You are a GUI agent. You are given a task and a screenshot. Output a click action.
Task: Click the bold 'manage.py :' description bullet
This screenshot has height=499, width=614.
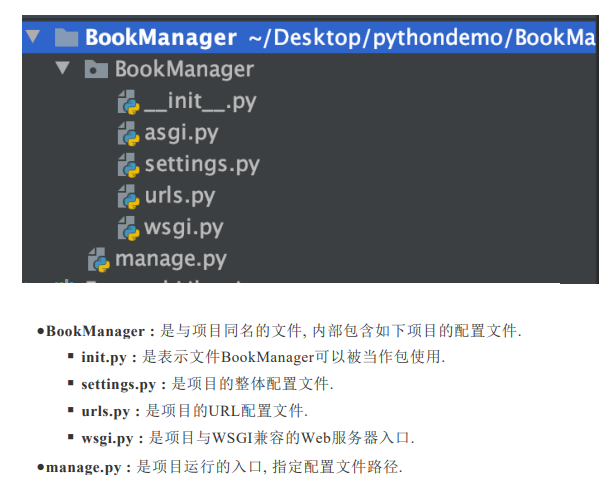click(88, 467)
